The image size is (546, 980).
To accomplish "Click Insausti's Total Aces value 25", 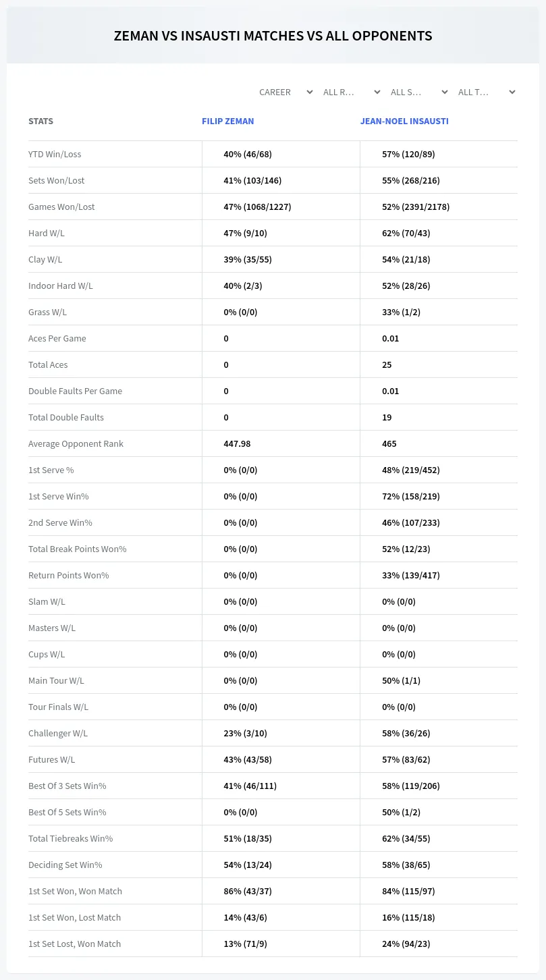I will click(x=387, y=364).
